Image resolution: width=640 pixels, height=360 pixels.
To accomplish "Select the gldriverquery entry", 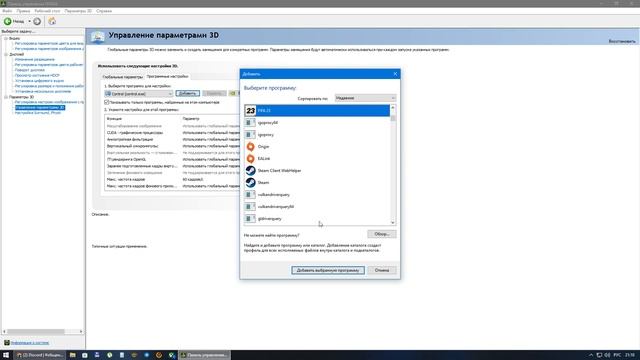I will pyautogui.click(x=317, y=219).
